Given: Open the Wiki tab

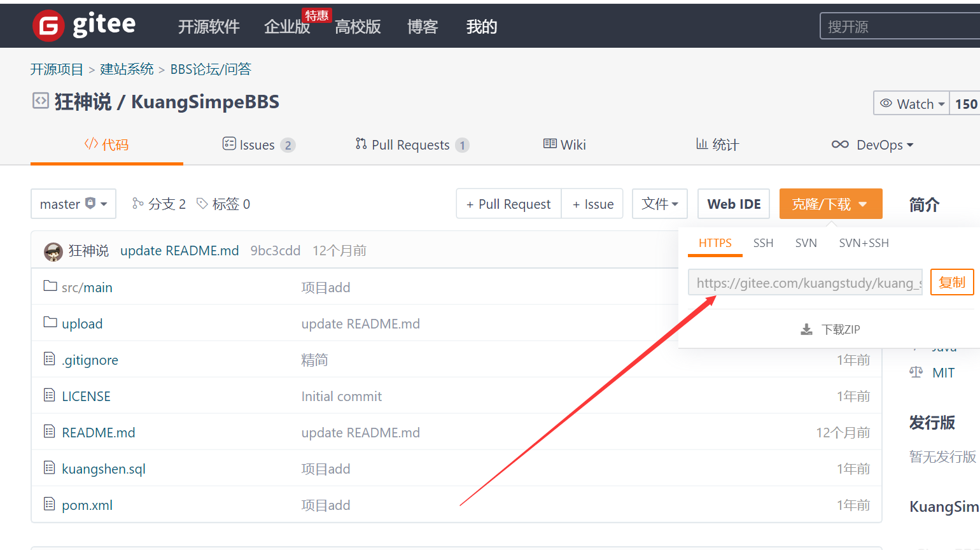Looking at the screenshot, I should click(x=564, y=145).
